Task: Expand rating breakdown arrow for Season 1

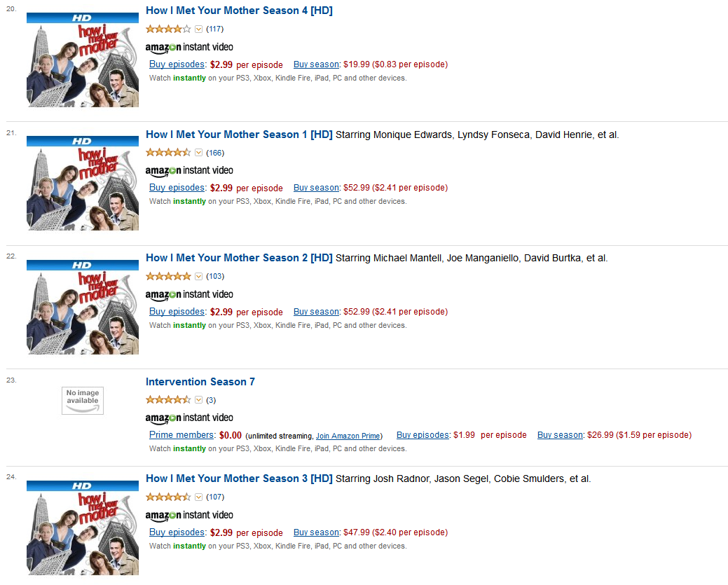Action: click(x=198, y=153)
